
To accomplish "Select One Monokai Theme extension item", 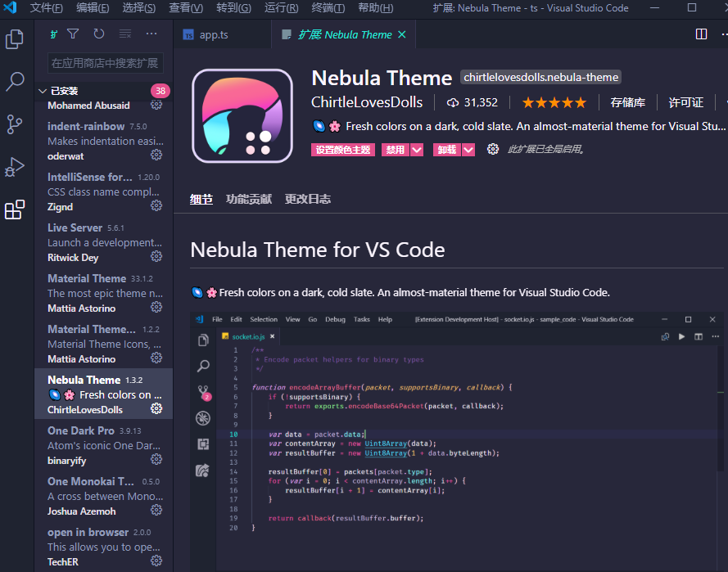I will [103, 497].
